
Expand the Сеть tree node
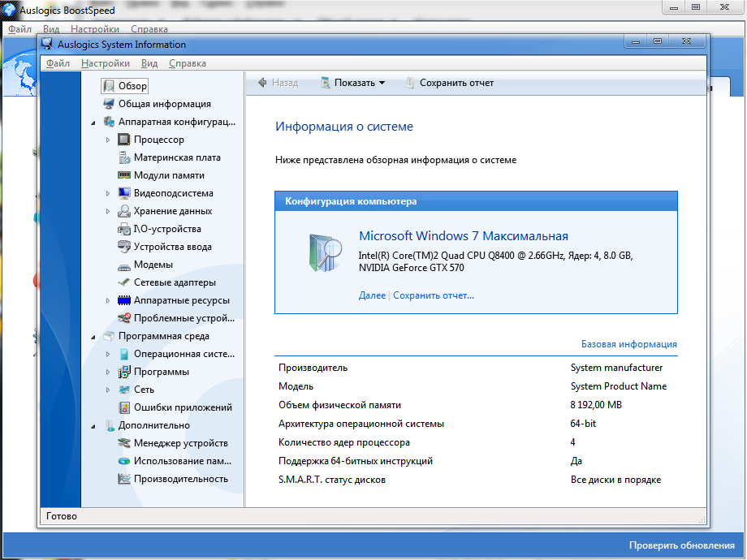pos(108,390)
